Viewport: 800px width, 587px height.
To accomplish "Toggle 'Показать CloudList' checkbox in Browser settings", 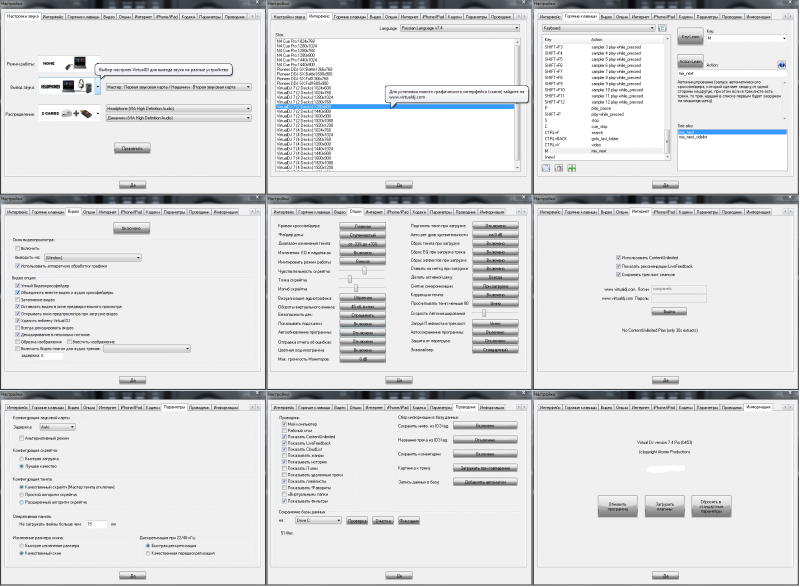I will pyautogui.click(x=284, y=449).
